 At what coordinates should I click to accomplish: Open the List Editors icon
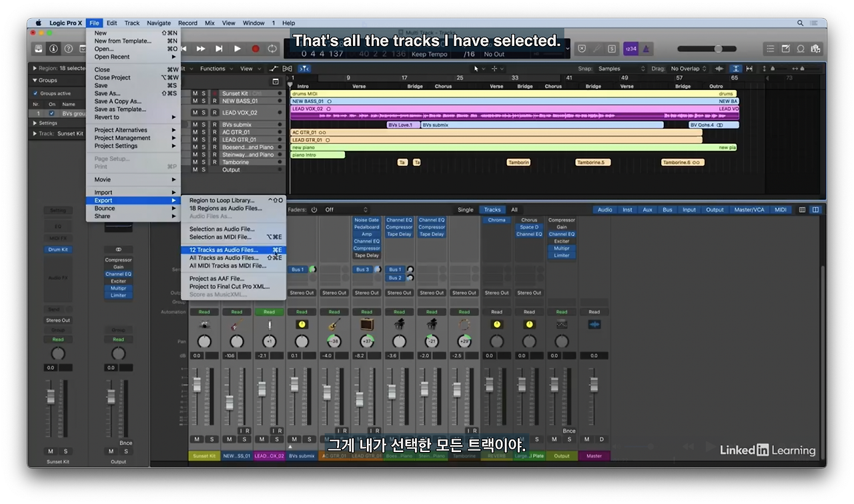[x=770, y=49]
